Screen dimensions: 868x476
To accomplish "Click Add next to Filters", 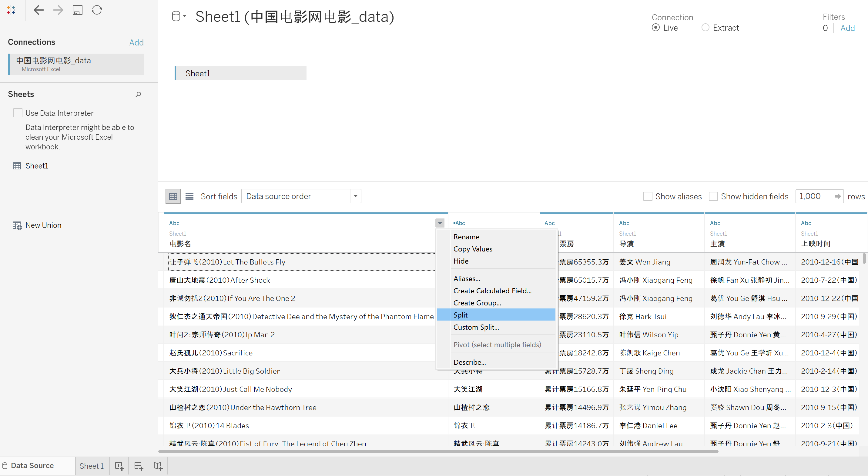I will coord(847,28).
